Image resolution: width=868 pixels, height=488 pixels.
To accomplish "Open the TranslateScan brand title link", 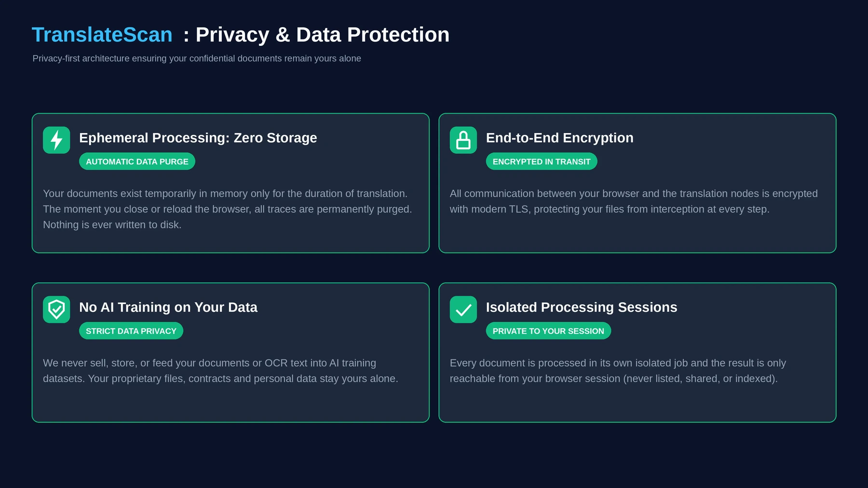I will point(102,35).
